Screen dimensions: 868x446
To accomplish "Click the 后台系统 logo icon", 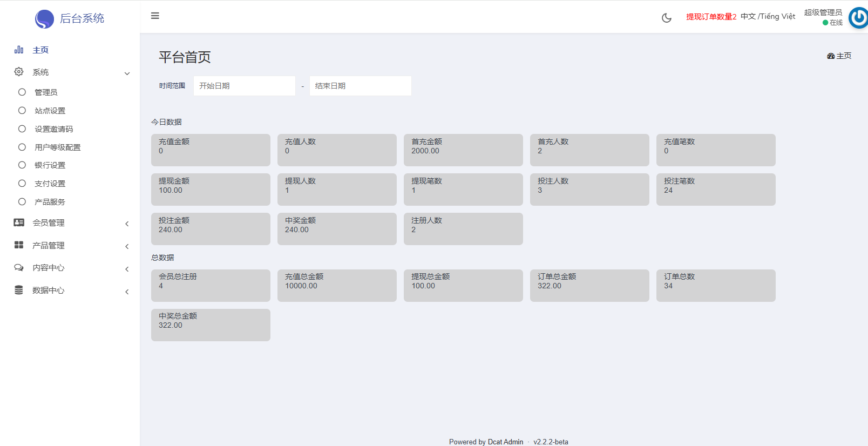I will pyautogui.click(x=44, y=19).
